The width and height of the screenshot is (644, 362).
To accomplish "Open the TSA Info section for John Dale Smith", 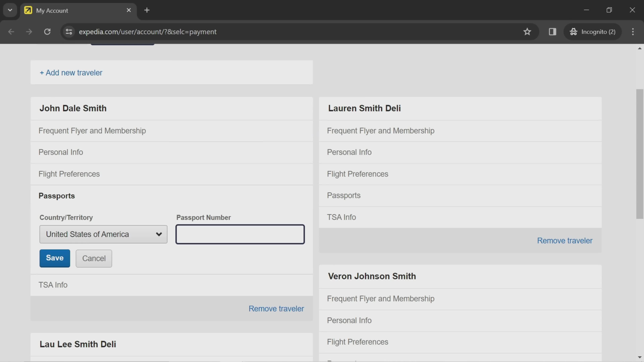I will pyautogui.click(x=53, y=285).
